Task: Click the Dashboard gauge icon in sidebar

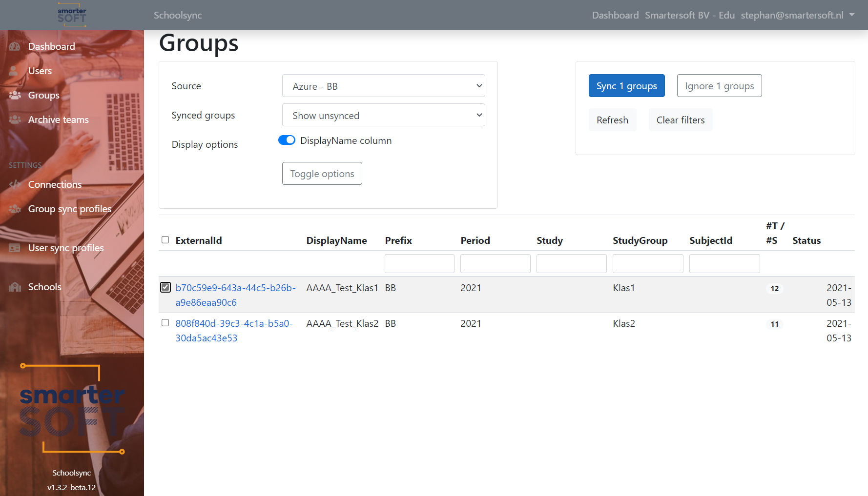Action: point(15,46)
